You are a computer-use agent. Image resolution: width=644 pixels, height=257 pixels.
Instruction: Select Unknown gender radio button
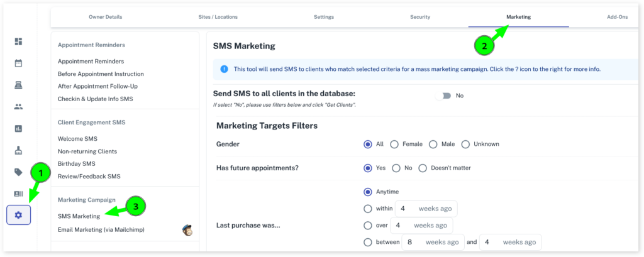coord(465,144)
